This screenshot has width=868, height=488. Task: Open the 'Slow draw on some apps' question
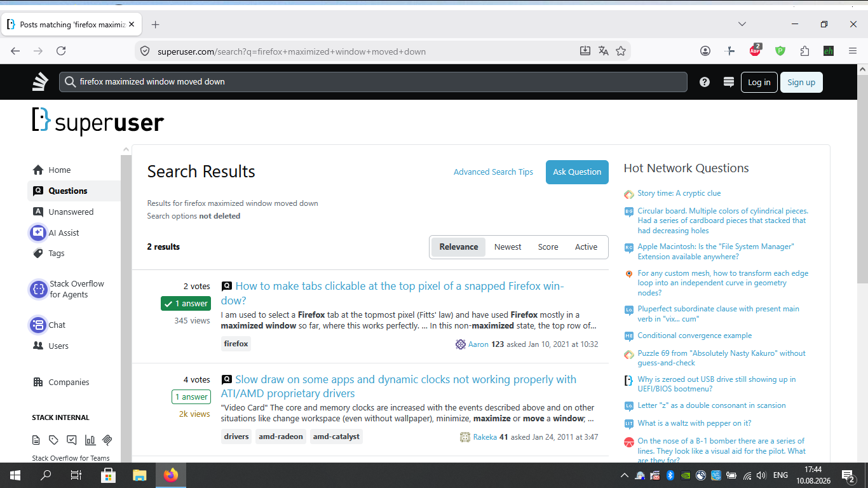click(x=399, y=386)
